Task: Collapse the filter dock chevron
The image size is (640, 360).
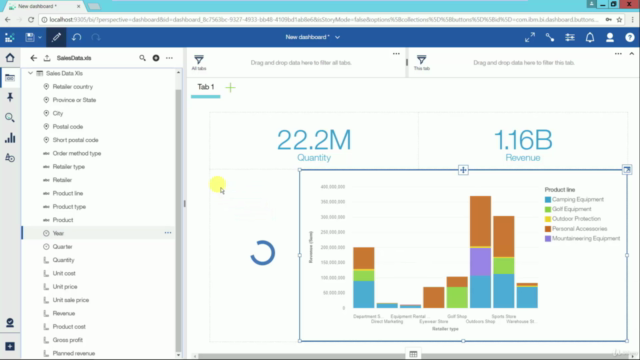Action: pyautogui.click(x=632, y=54)
